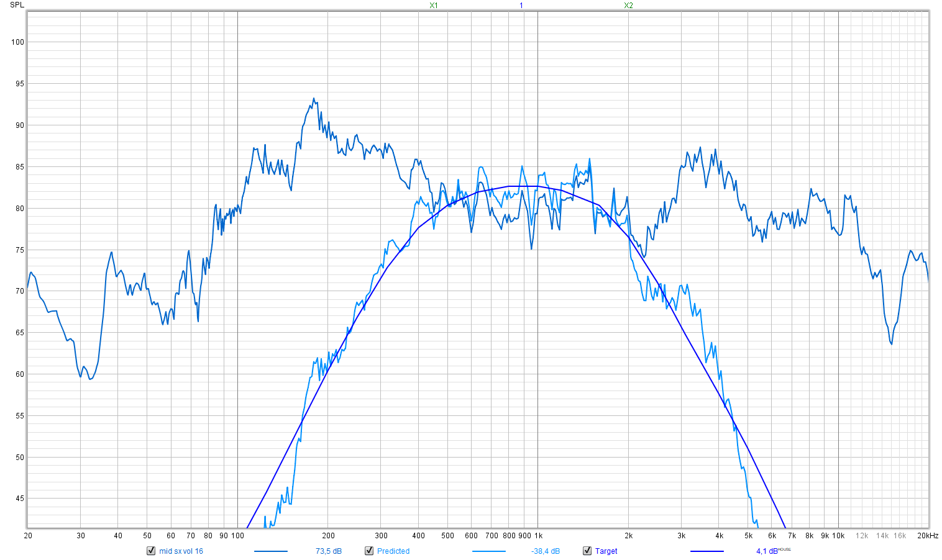This screenshot has width=942, height=560.
Task: Toggle the Predicted trace checkbox
Action: click(x=369, y=551)
